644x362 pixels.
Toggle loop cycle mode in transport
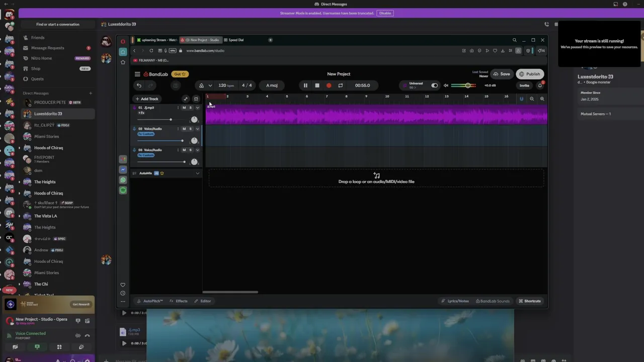click(341, 85)
